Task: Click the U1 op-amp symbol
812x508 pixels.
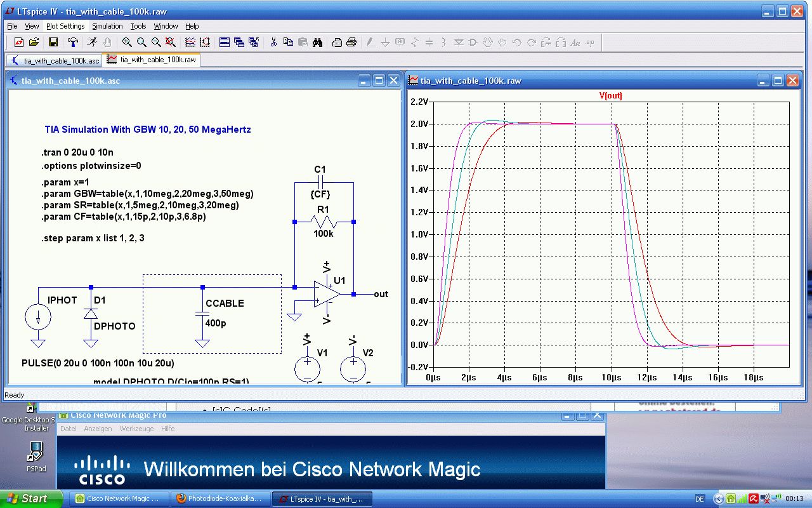Action: coord(326,294)
